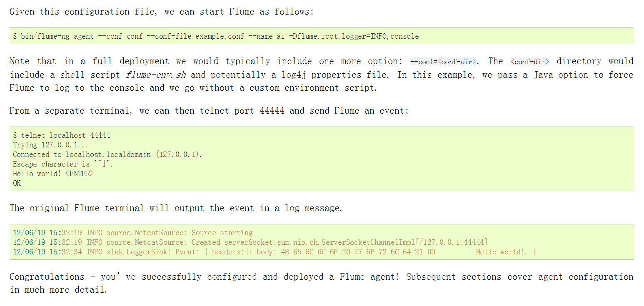Click the "Created serverSocket" log line
The height and width of the screenshot is (306, 644).
250,242
